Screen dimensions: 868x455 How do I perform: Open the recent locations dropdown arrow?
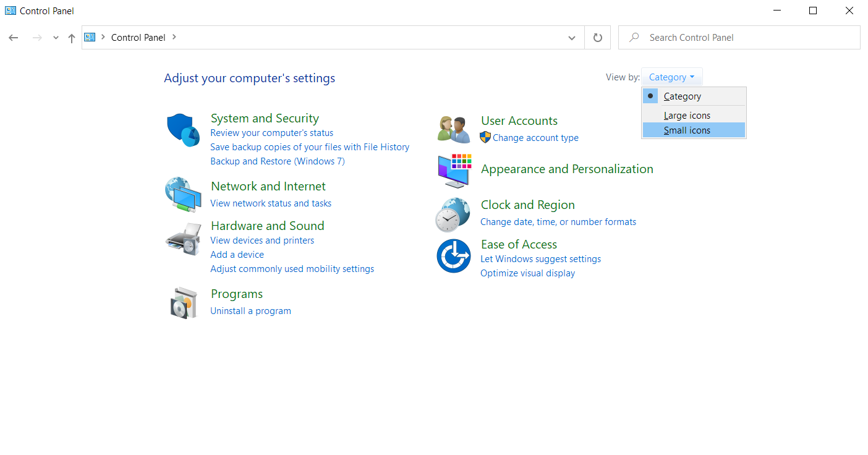56,38
